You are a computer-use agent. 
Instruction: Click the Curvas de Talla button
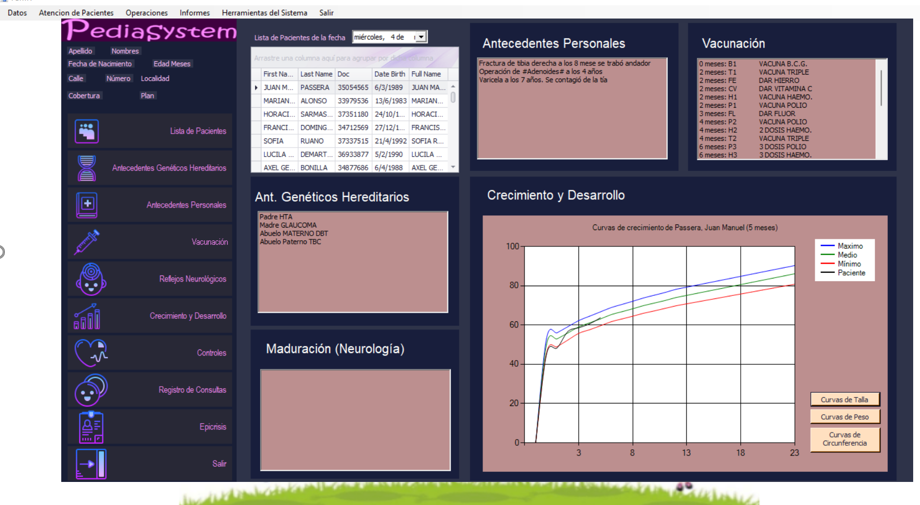(844, 399)
